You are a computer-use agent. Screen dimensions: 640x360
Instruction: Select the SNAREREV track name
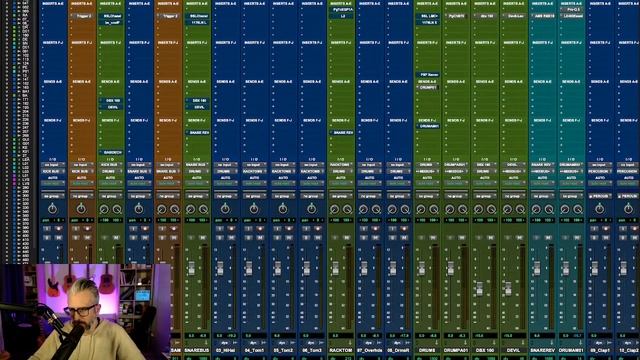pyautogui.click(x=542, y=350)
